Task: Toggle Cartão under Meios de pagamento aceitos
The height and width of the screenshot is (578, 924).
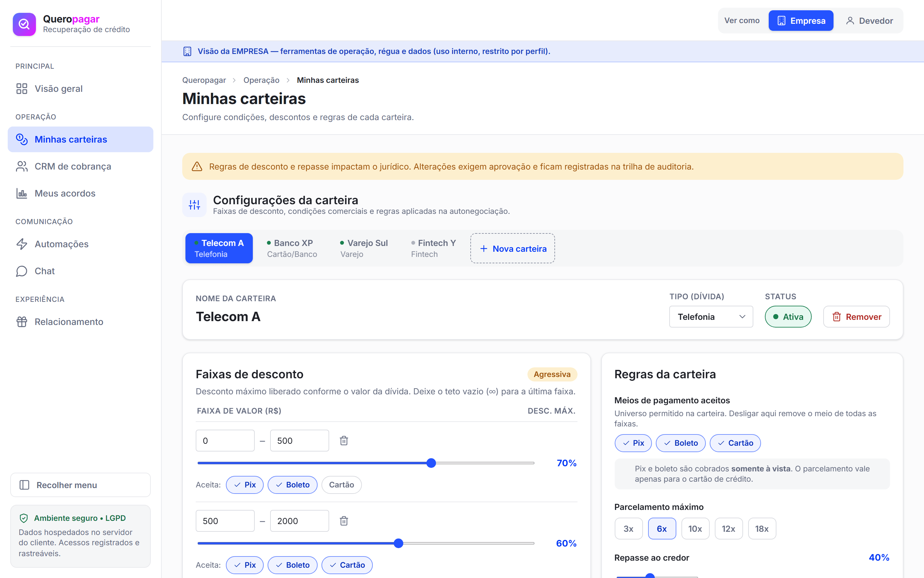Action: pos(735,443)
